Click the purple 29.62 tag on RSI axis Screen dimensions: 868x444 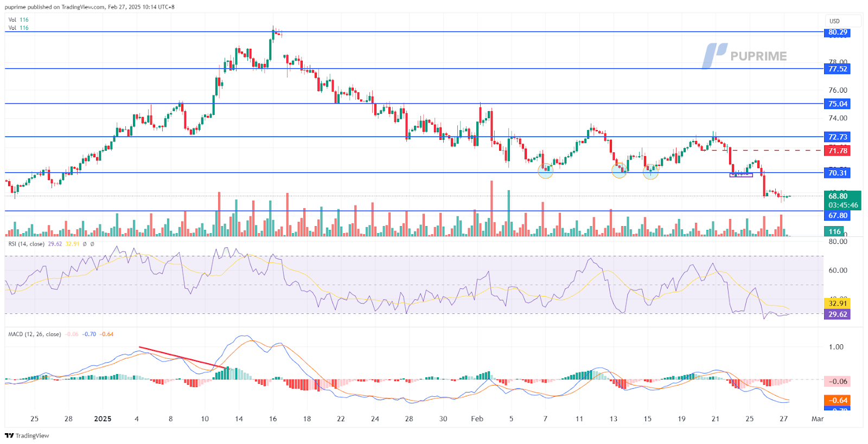[838, 314]
